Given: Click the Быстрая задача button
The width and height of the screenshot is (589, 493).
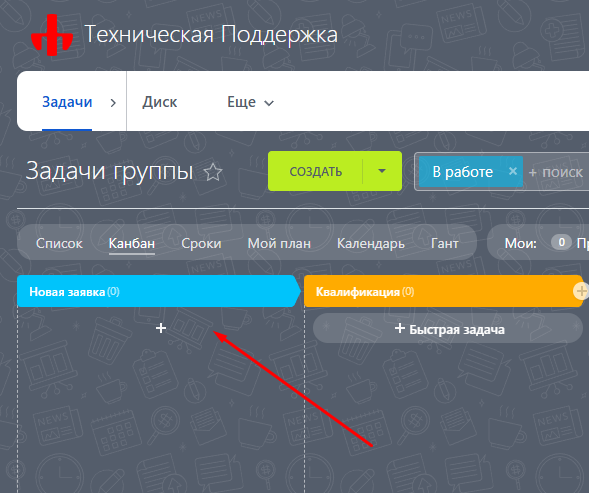Looking at the screenshot, I should tap(448, 328).
